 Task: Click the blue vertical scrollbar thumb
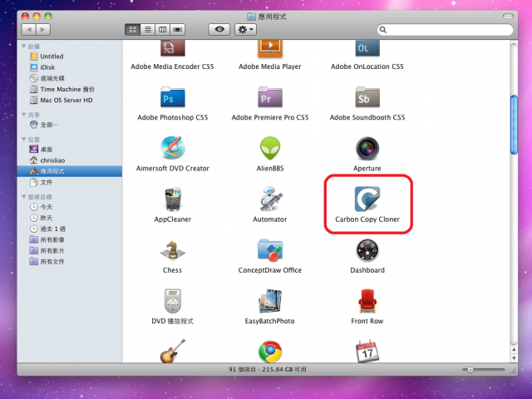(514, 125)
